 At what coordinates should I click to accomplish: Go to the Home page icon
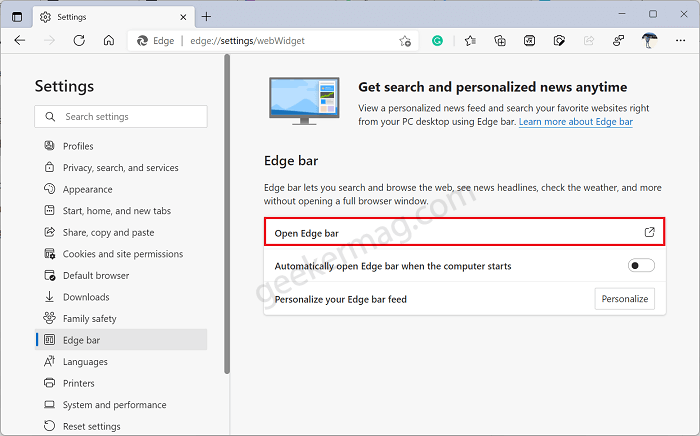tap(108, 41)
